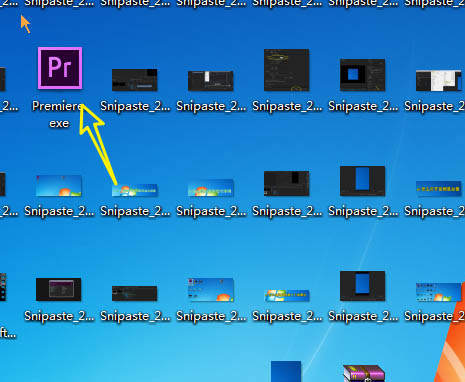Select thumbnail showing small blue square on black
Image resolution: width=465 pixels, height=382 pixels.
click(362, 75)
